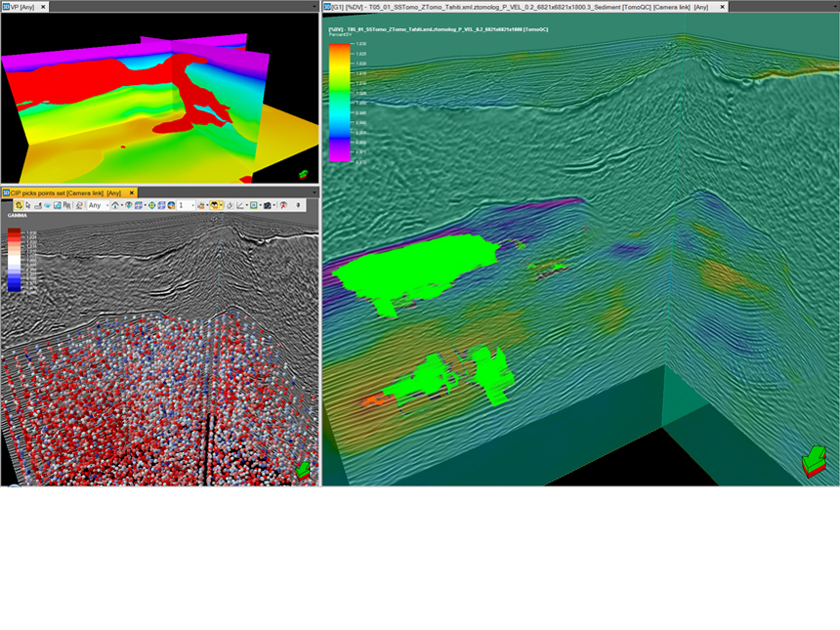Click the axis graph icon in toolbar

point(240,206)
